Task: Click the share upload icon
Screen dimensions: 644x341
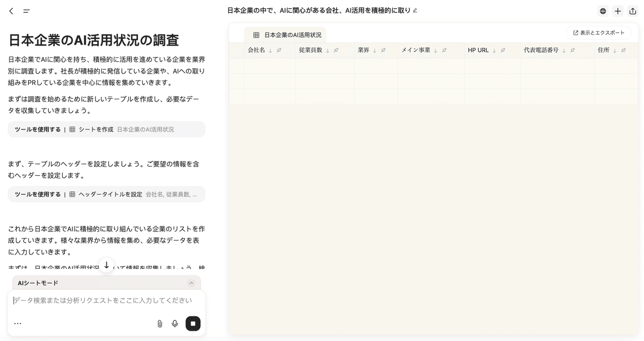Action: tap(632, 11)
